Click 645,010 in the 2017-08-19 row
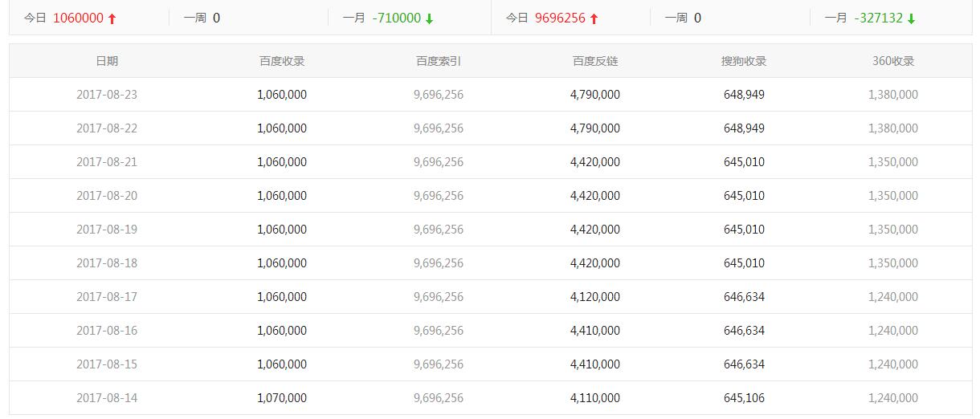The height and width of the screenshot is (419, 980). pyautogui.click(x=744, y=230)
